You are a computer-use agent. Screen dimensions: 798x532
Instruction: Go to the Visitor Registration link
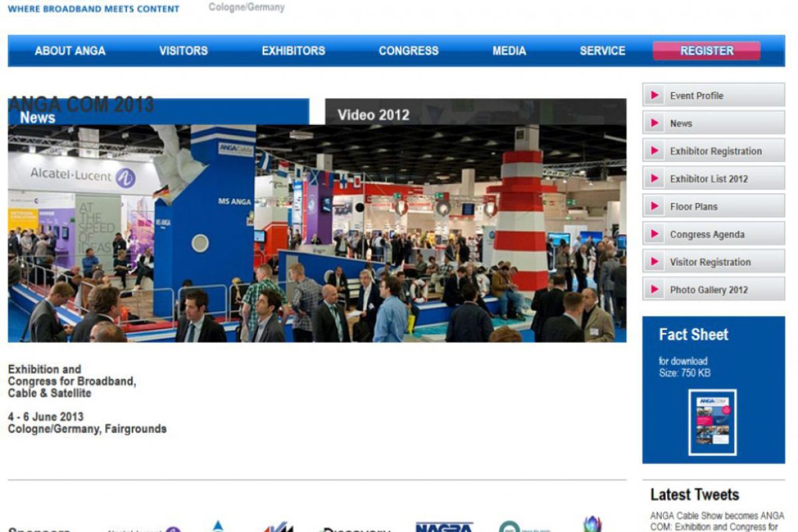[x=710, y=262]
